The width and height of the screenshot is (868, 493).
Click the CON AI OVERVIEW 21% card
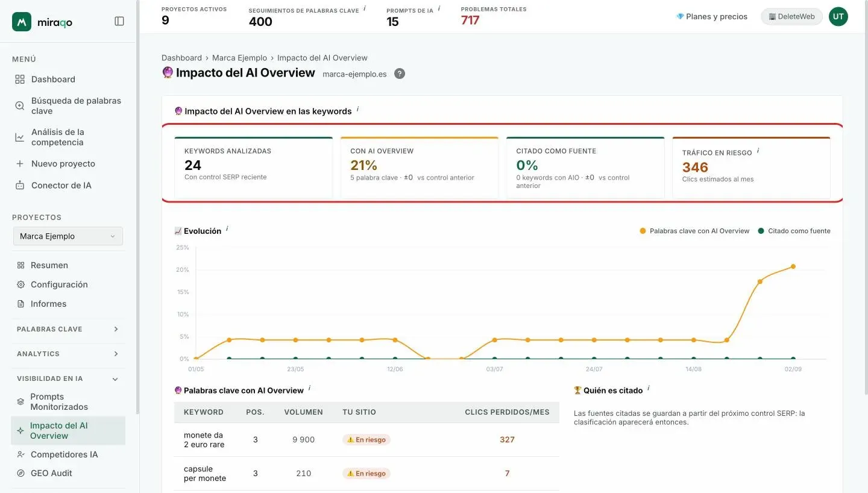pos(420,167)
